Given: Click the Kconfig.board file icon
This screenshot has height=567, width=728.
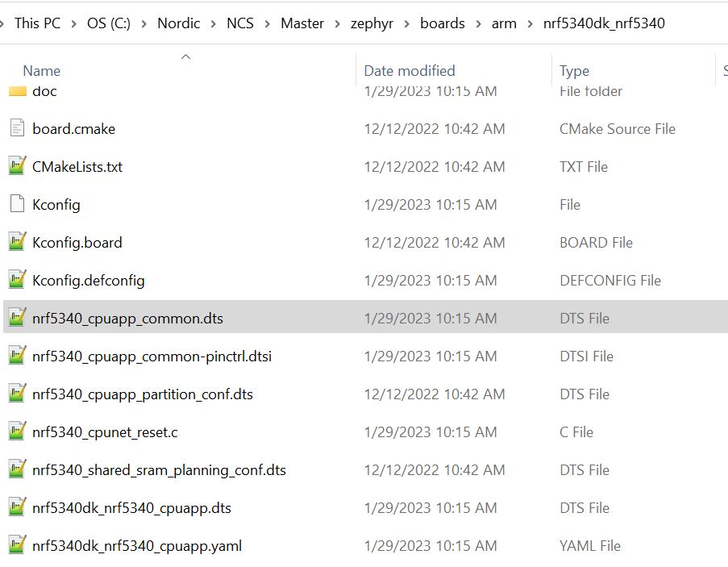Looking at the screenshot, I should (18, 243).
